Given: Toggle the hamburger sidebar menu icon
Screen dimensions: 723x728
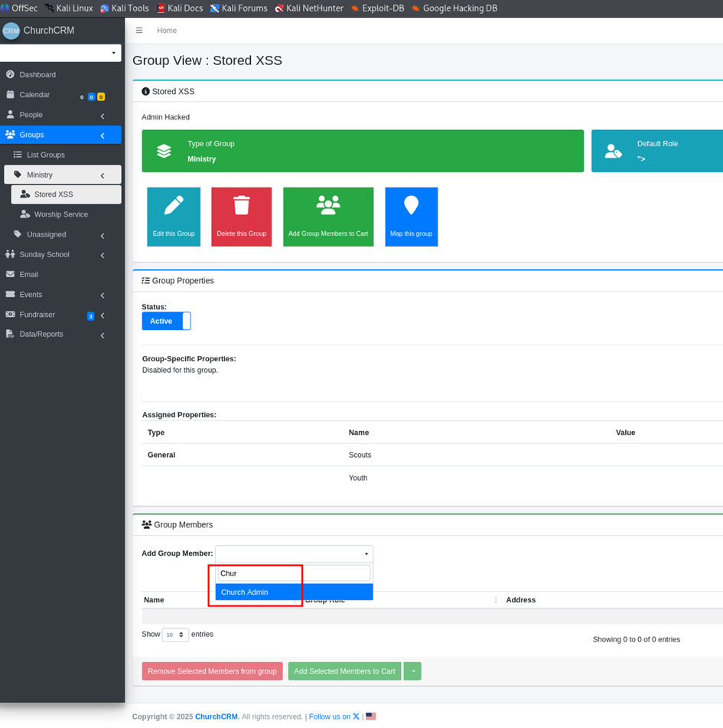Looking at the screenshot, I should point(138,30).
